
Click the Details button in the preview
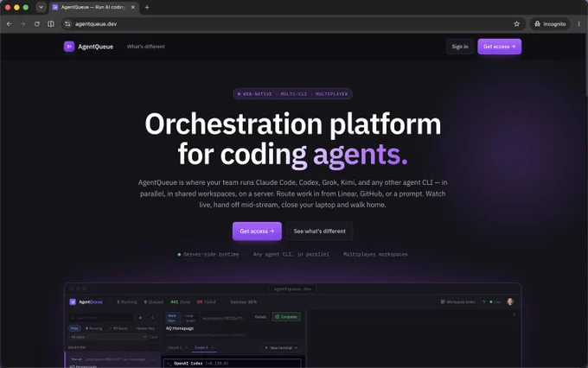[260, 317]
